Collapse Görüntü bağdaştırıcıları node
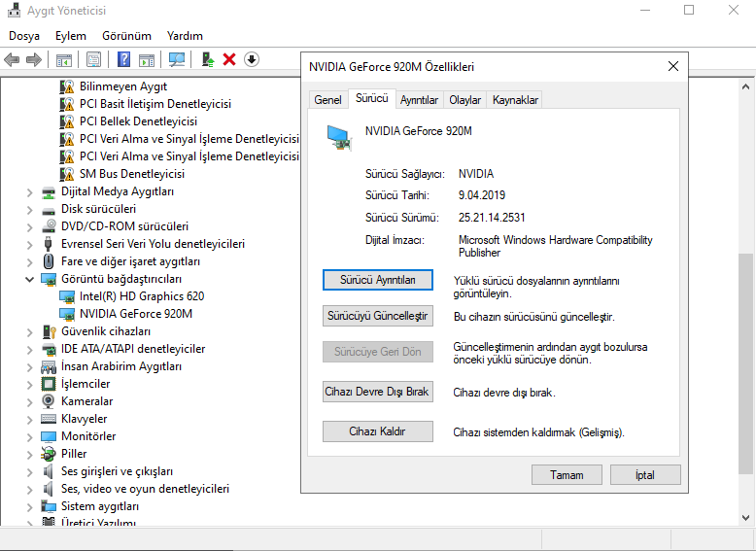Viewport: 756px width, 551px height. click(x=30, y=279)
